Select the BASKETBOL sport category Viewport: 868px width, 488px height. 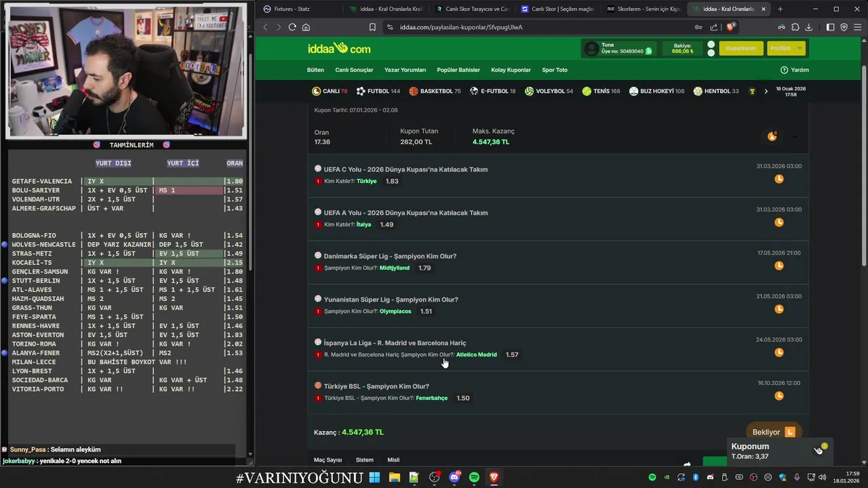[435, 91]
